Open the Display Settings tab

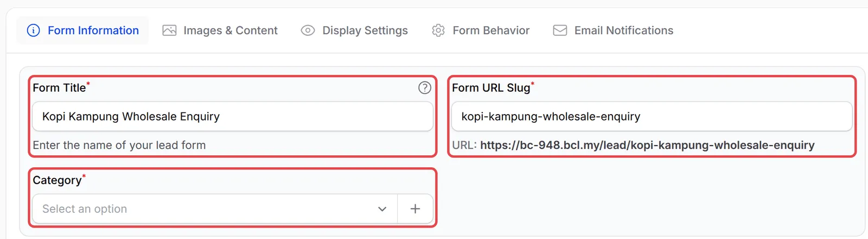tap(354, 30)
